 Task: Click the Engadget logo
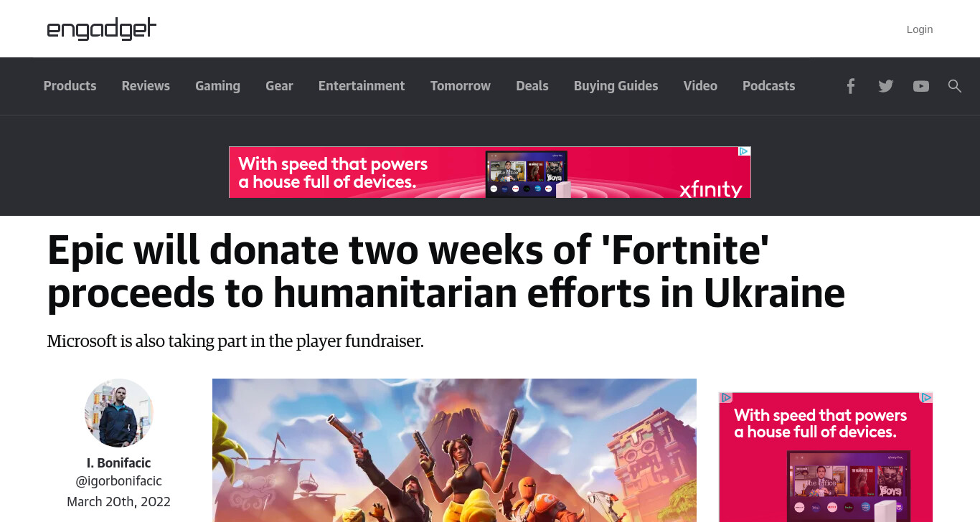pyautogui.click(x=101, y=29)
